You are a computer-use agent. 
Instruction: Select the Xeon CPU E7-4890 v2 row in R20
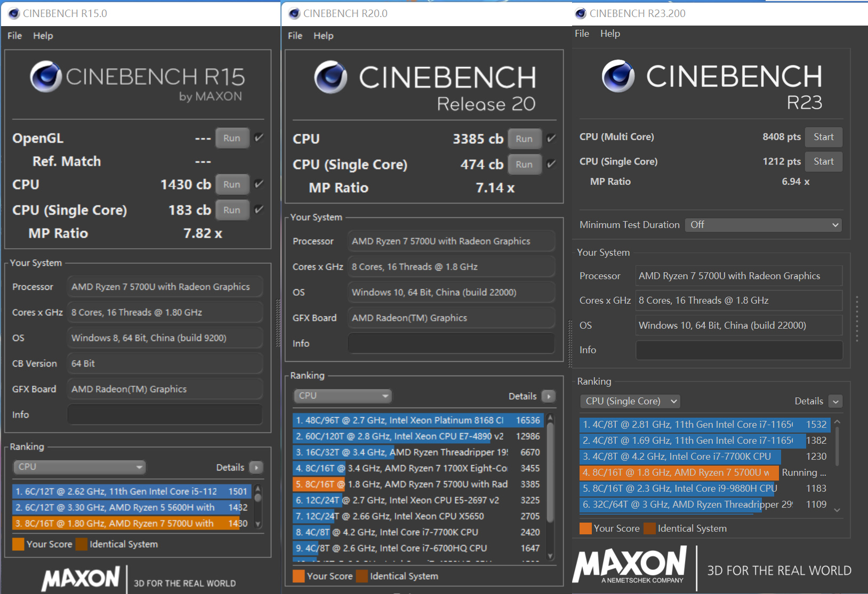tap(418, 436)
